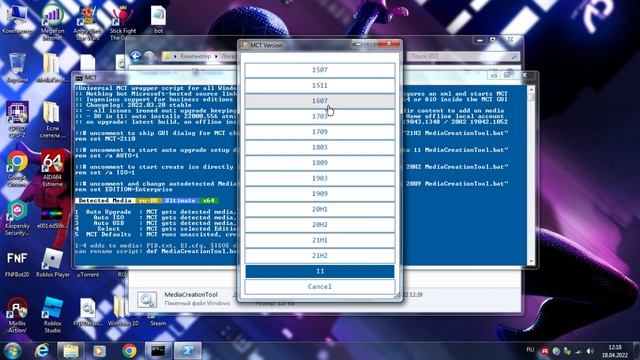
Task: Open Roblox Player desktop shortcut
Action: 52,263
